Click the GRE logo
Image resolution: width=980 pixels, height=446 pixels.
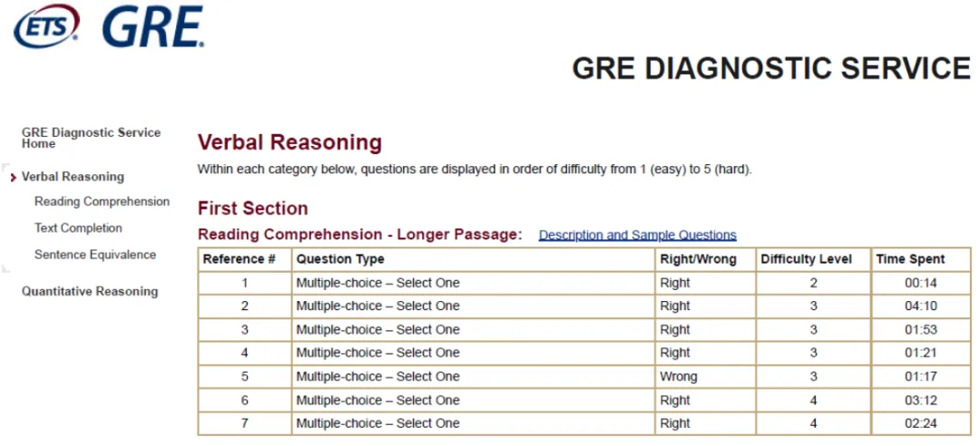pos(153,26)
